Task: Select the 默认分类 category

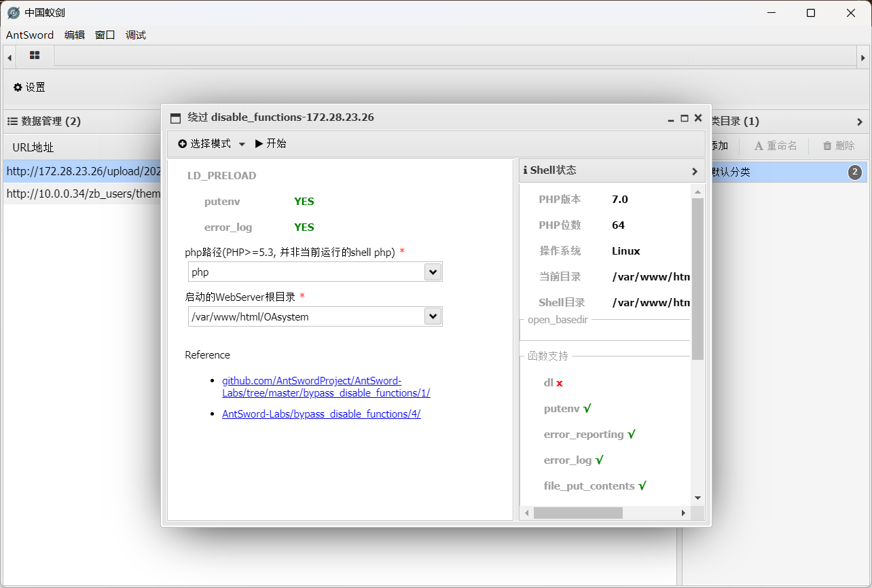Action: (788, 172)
